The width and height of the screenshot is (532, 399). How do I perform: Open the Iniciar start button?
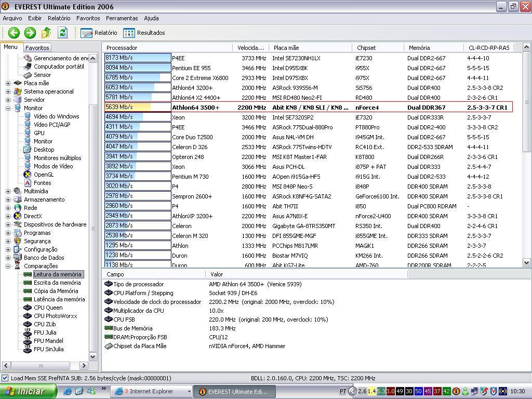coord(28,392)
